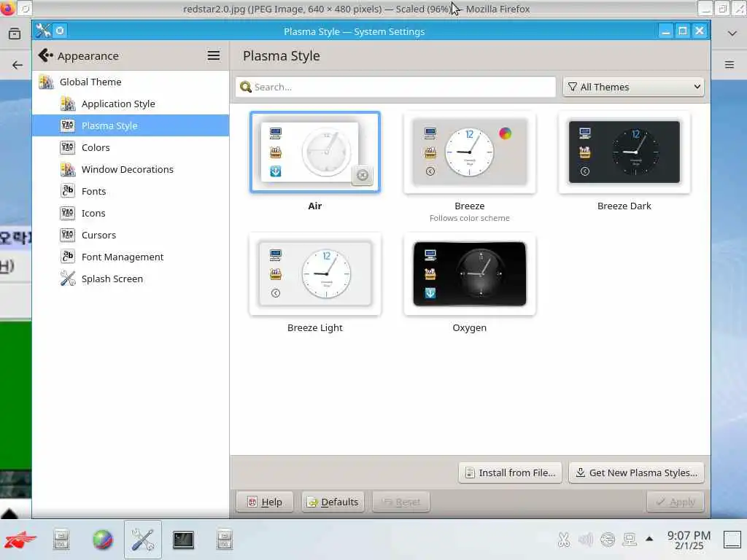This screenshot has height=560, width=747.
Task: Click the Font Management sidebar icon
Action: 68,257
